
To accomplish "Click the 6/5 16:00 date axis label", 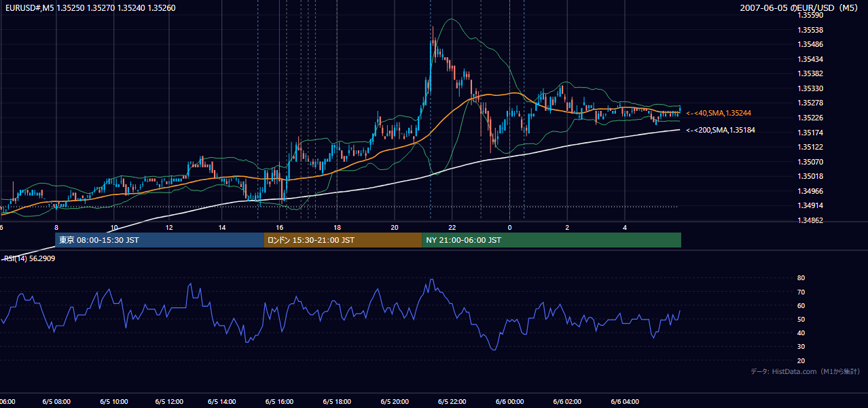I will coord(279,402).
